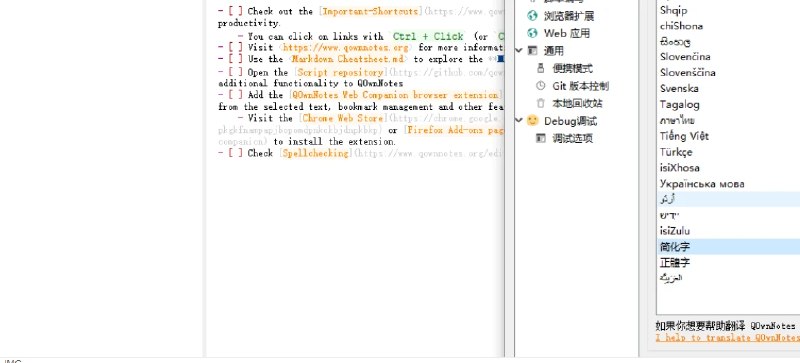
Task: Click the Chrome Web Store link in the note
Action: click(x=342, y=118)
